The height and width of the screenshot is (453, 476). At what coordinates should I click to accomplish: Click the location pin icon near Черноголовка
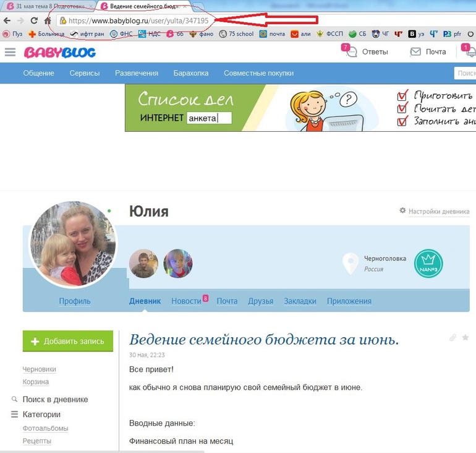click(x=351, y=263)
